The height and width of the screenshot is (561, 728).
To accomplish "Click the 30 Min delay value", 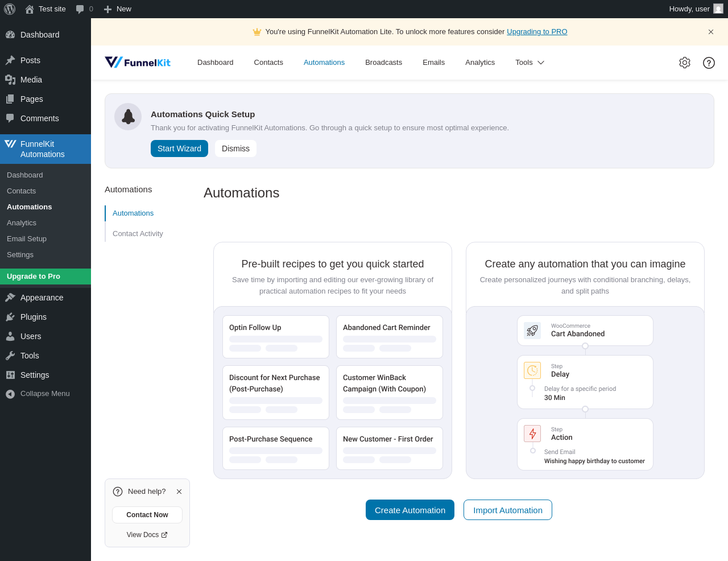I will pos(555,398).
